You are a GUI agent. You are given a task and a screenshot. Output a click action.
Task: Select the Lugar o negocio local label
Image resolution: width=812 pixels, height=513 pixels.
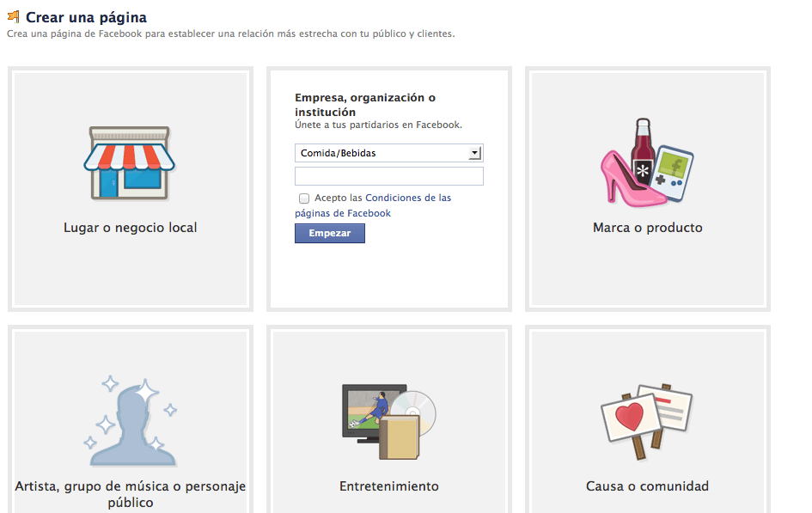(x=131, y=228)
